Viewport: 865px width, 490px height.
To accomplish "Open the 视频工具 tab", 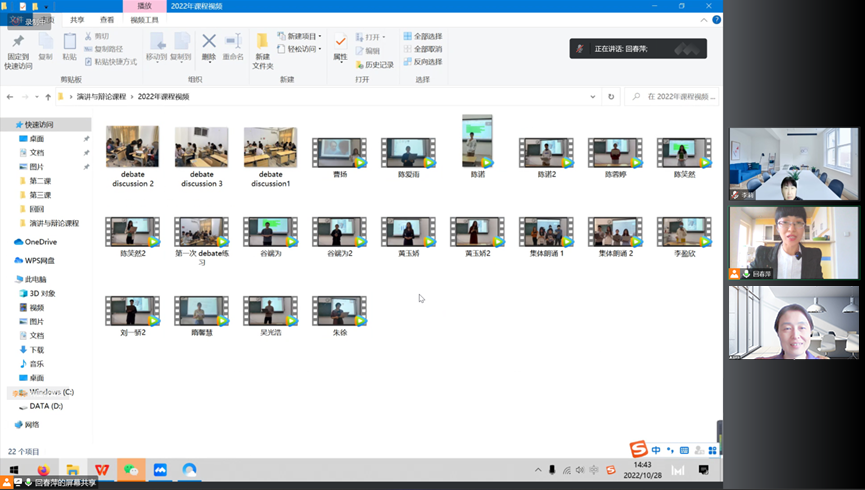I will click(144, 19).
